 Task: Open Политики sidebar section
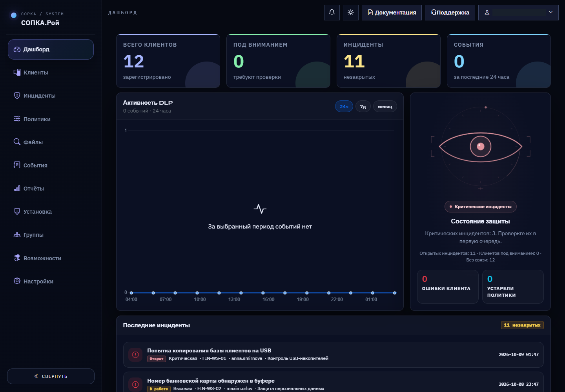click(51, 119)
